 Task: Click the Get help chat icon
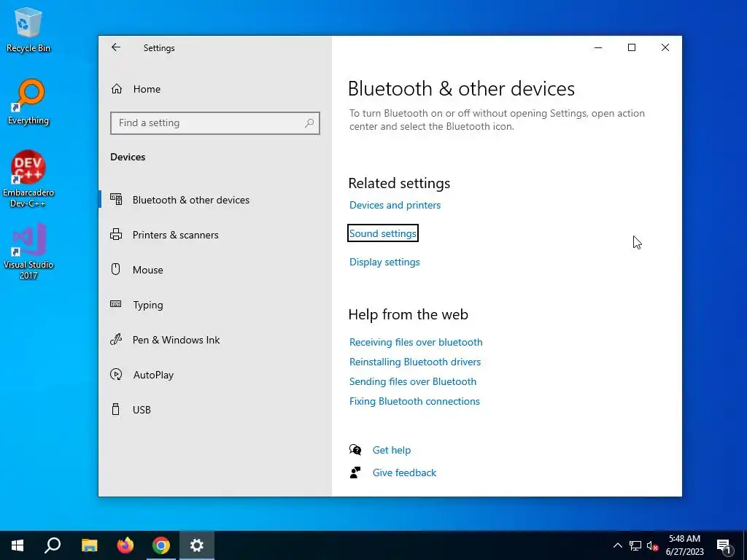pos(355,449)
